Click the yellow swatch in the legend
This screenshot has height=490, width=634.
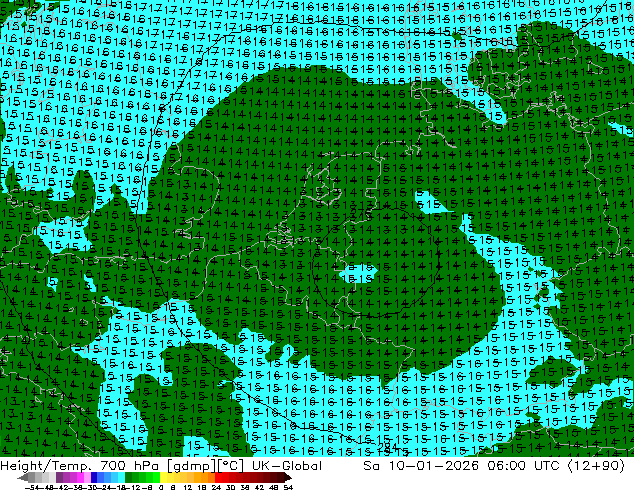tap(164, 477)
